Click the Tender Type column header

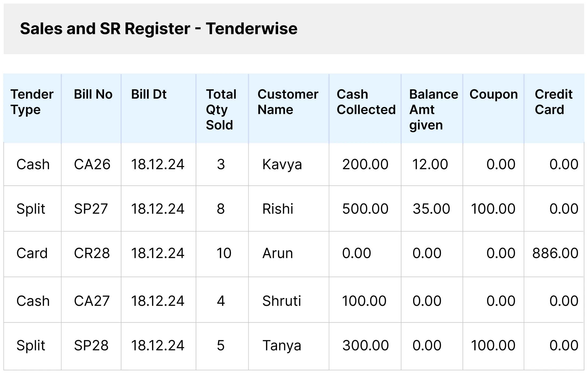pos(32,102)
